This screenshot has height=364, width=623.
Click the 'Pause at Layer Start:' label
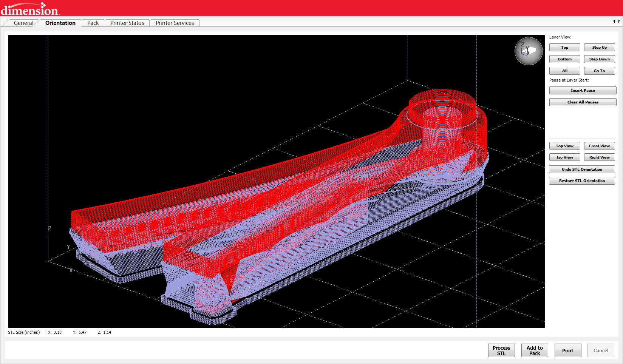tap(569, 80)
